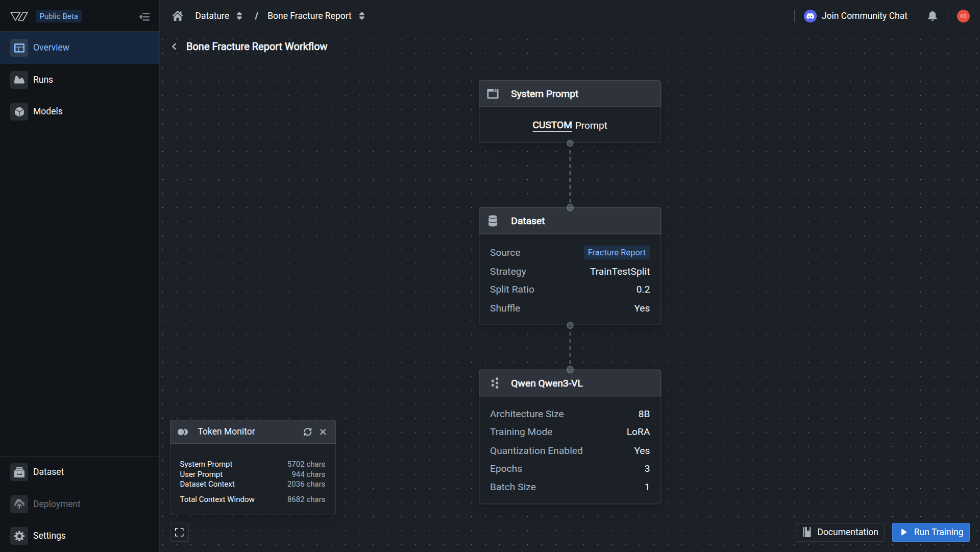Start training with Run Training
980x552 pixels.
point(931,532)
